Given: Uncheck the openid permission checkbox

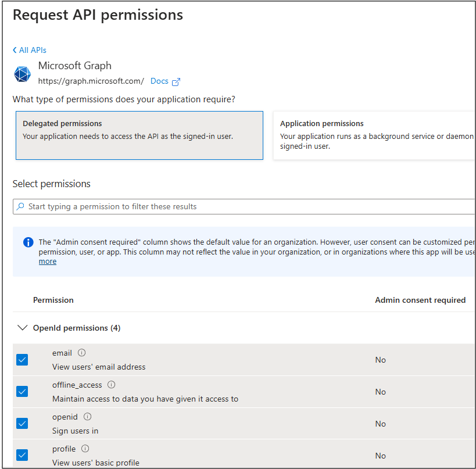Looking at the screenshot, I should (22, 424).
